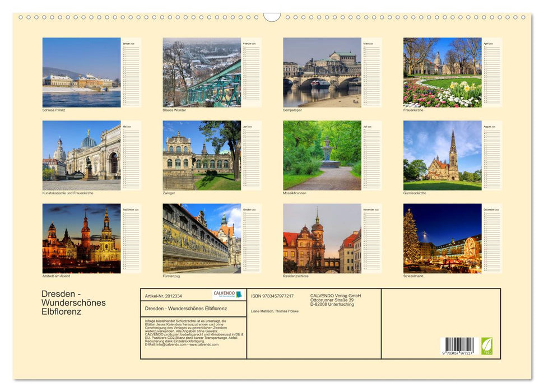
Task: Click the Semperoper March photo
Action: pos(322,72)
